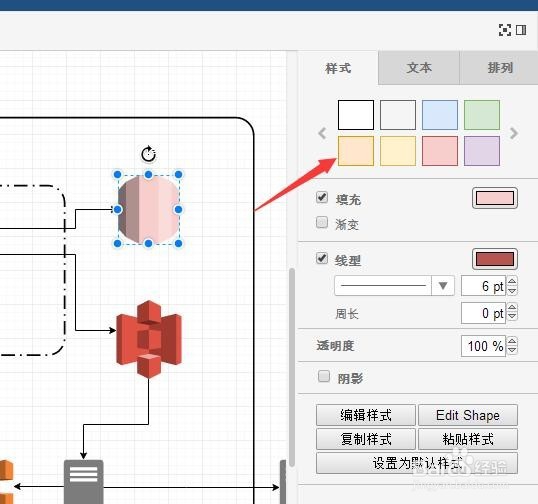Increase line width with up arrow
538x504 pixels.
[512, 281]
